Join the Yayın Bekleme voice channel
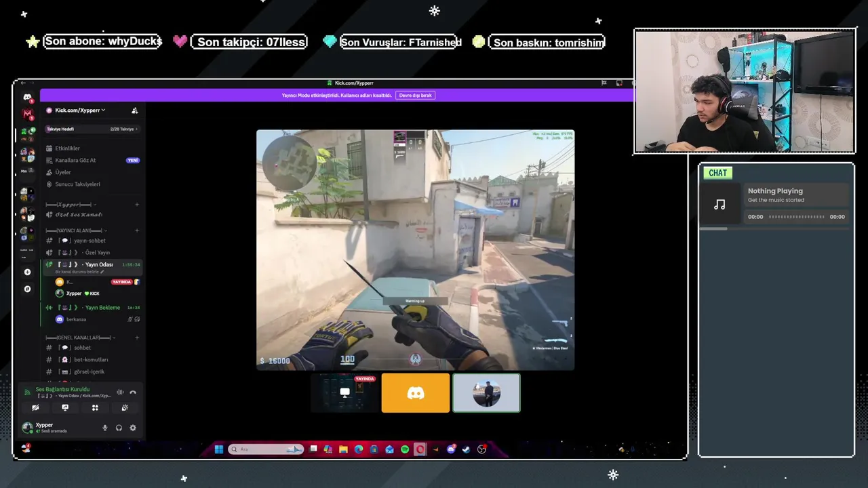This screenshot has width=868, height=488. coord(92,308)
